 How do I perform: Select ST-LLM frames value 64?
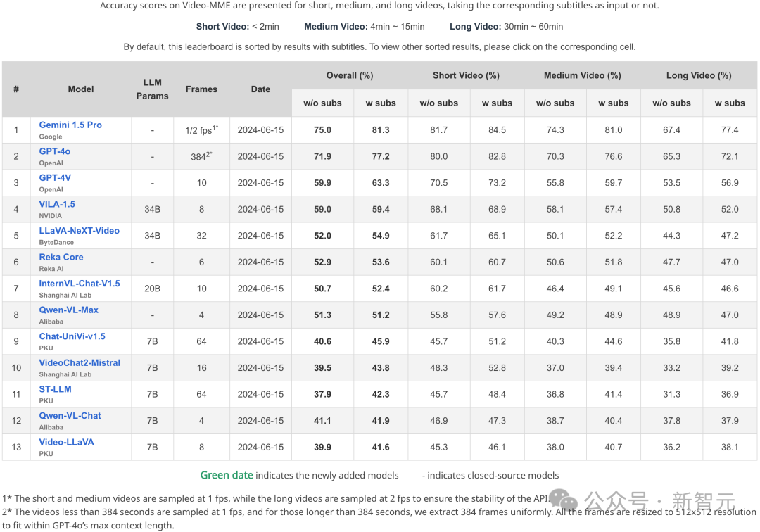click(x=201, y=394)
